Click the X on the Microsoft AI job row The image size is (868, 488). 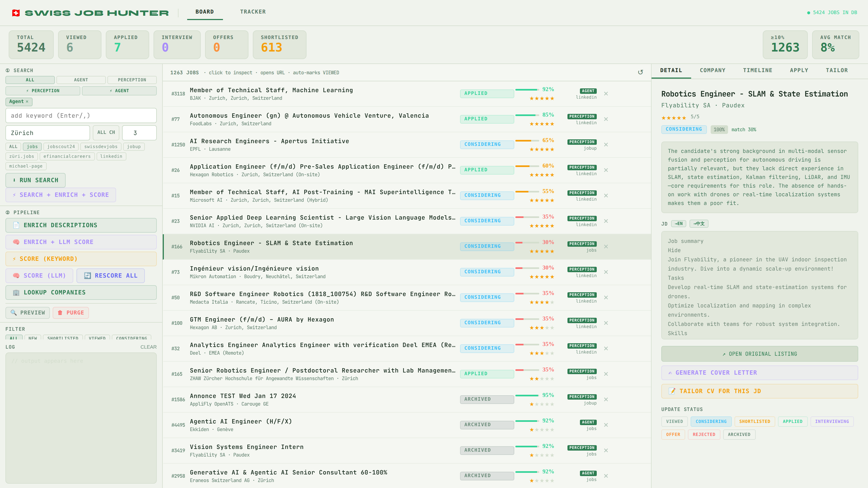click(x=606, y=196)
